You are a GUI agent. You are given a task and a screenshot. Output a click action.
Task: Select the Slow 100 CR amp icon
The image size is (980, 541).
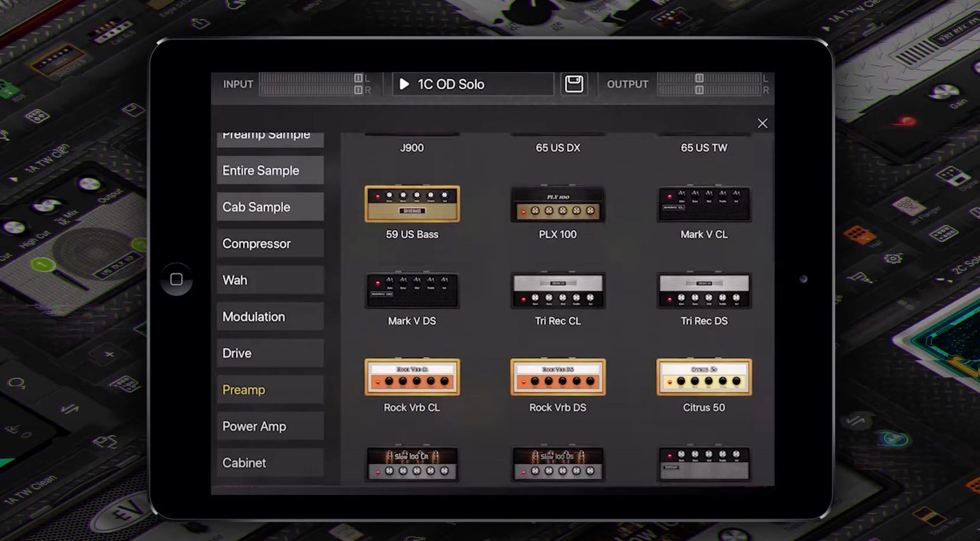pos(412,463)
